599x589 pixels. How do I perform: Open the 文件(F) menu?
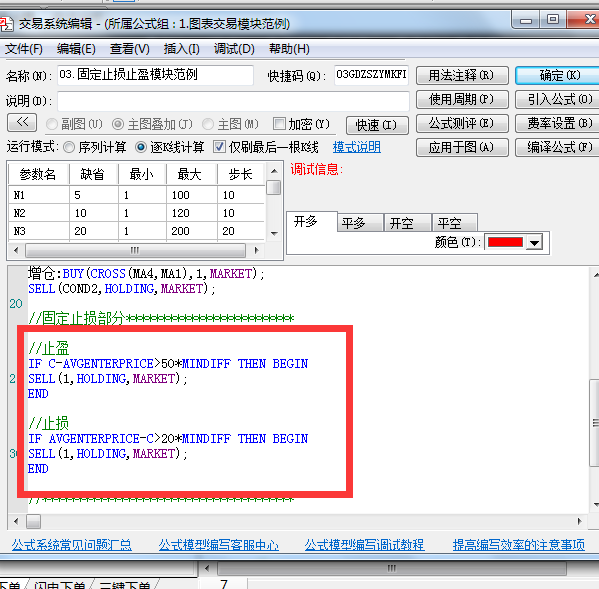24,49
